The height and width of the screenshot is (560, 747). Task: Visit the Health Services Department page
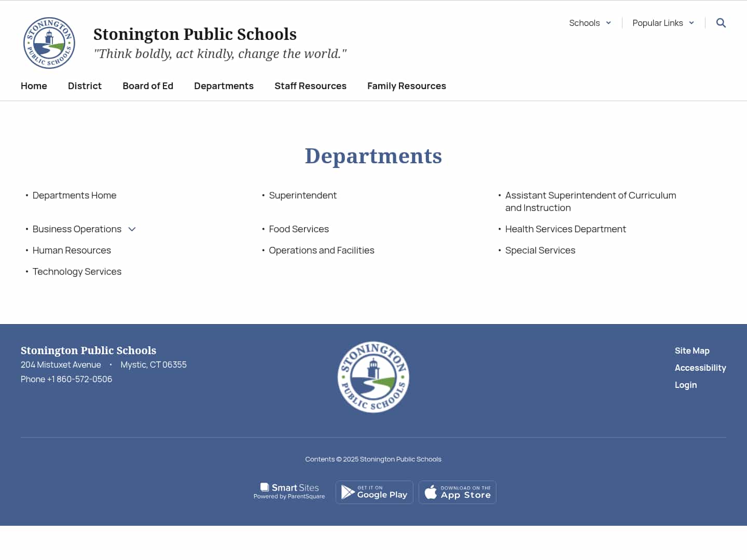click(x=565, y=229)
